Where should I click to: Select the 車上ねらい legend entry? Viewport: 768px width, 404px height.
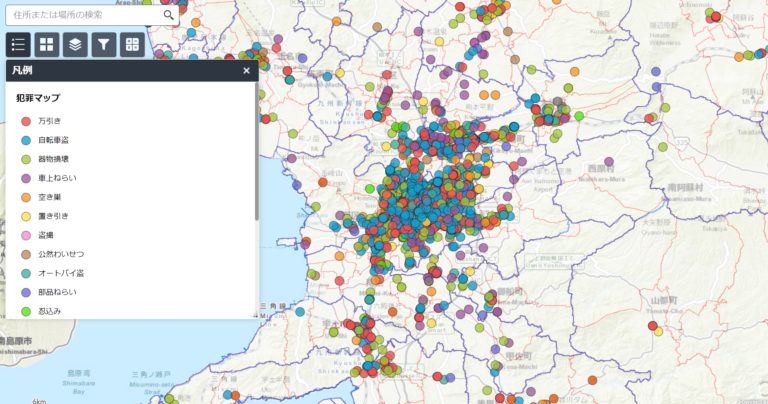click(x=56, y=178)
